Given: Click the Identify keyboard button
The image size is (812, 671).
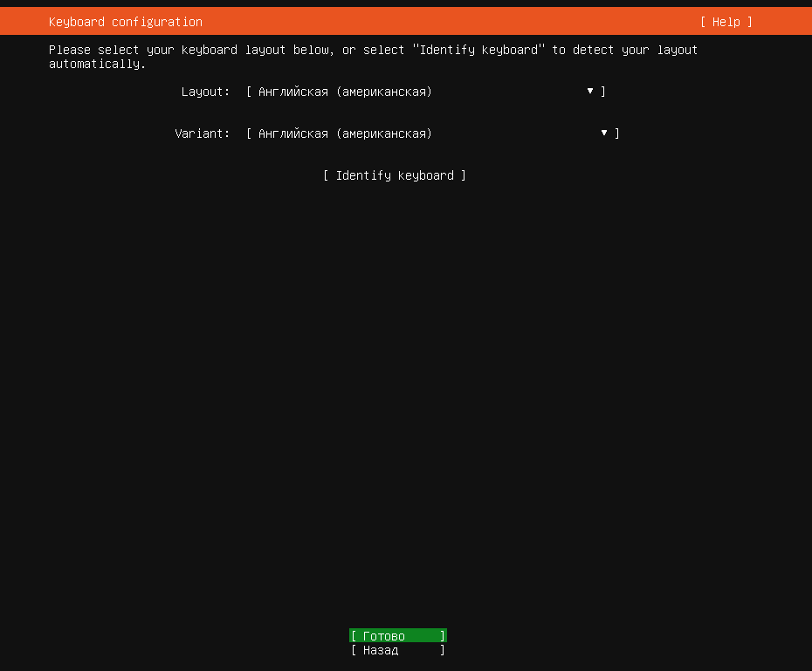Looking at the screenshot, I should pos(395,175).
